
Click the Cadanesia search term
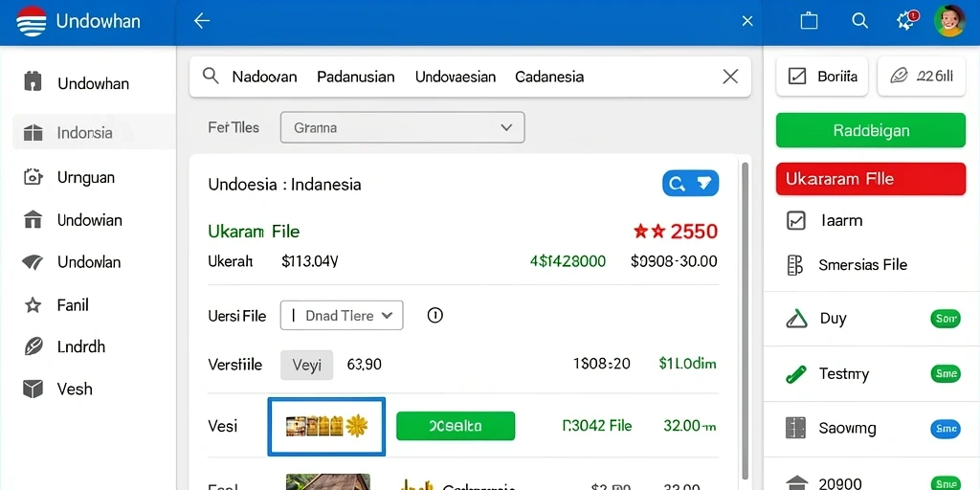(549, 77)
